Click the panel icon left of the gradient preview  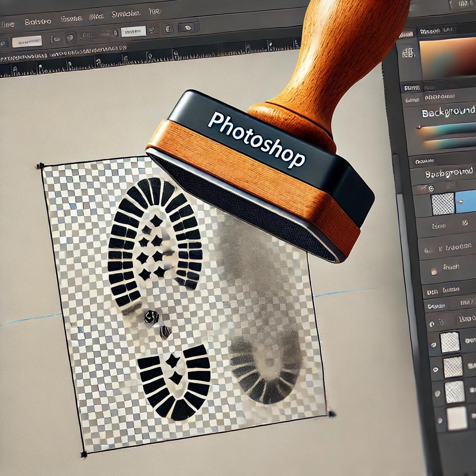pyautogui.click(x=408, y=53)
